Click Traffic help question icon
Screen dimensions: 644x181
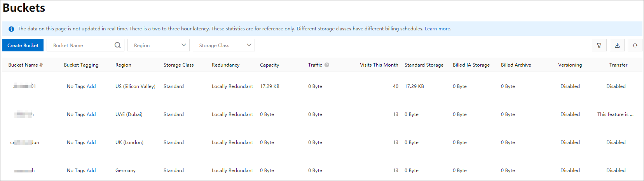pyautogui.click(x=327, y=65)
